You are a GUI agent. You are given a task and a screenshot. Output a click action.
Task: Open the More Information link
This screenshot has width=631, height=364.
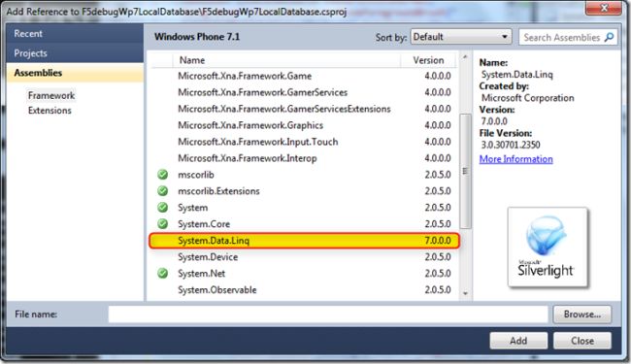515,159
